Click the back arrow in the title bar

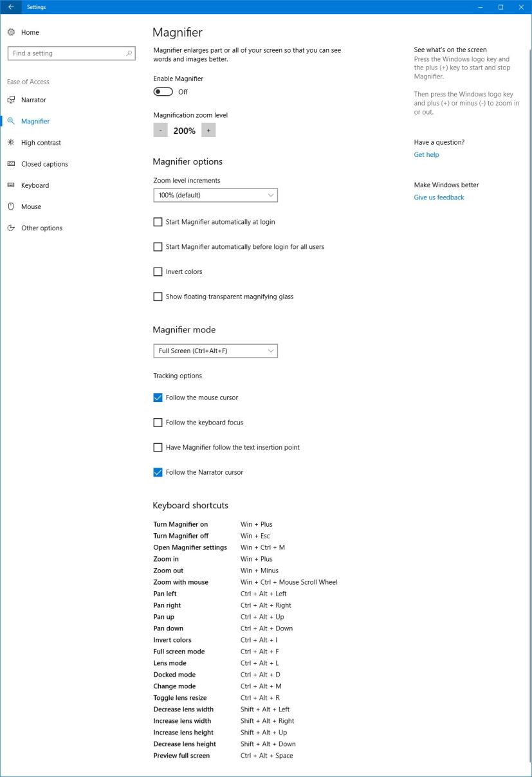[x=10, y=7]
